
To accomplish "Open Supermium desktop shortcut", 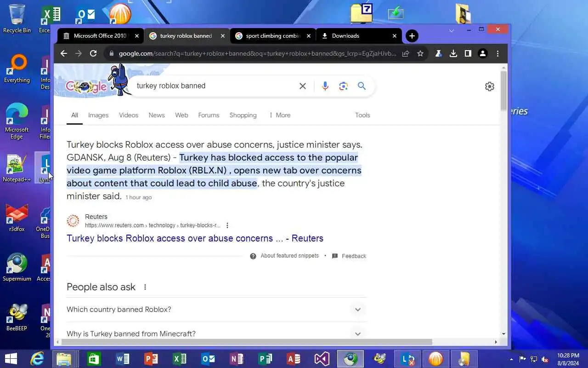I will click(x=17, y=267).
